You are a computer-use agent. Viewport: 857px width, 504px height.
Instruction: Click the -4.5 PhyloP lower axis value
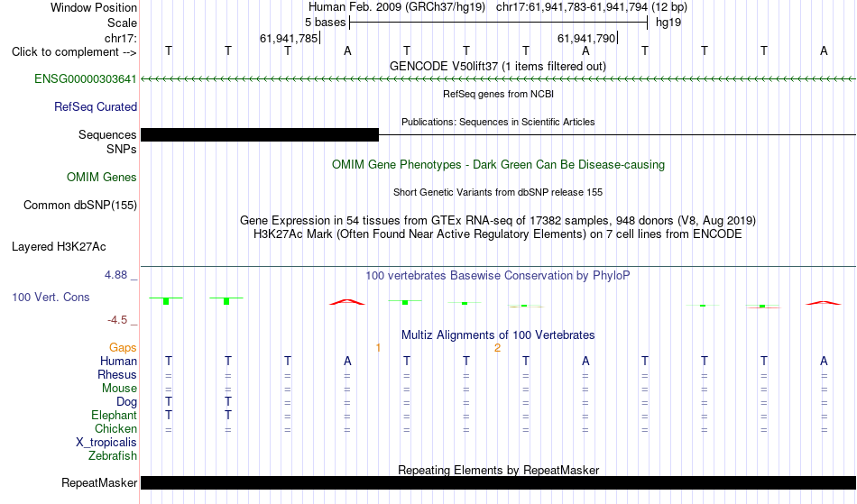[117, 320]
